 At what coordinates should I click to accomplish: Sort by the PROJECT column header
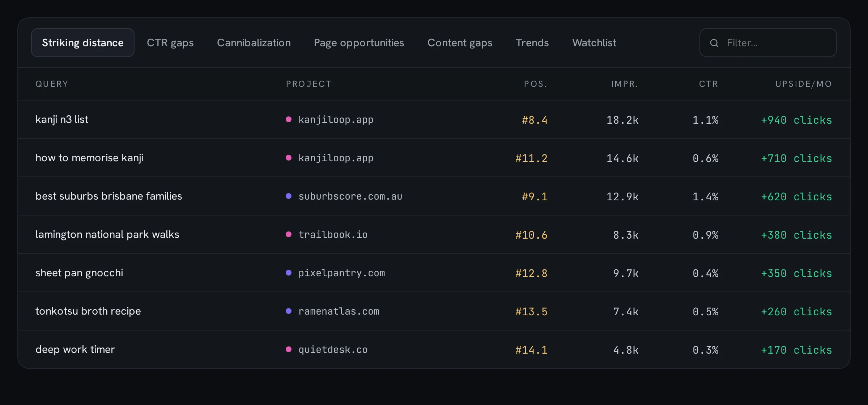(x=309, y=84)
